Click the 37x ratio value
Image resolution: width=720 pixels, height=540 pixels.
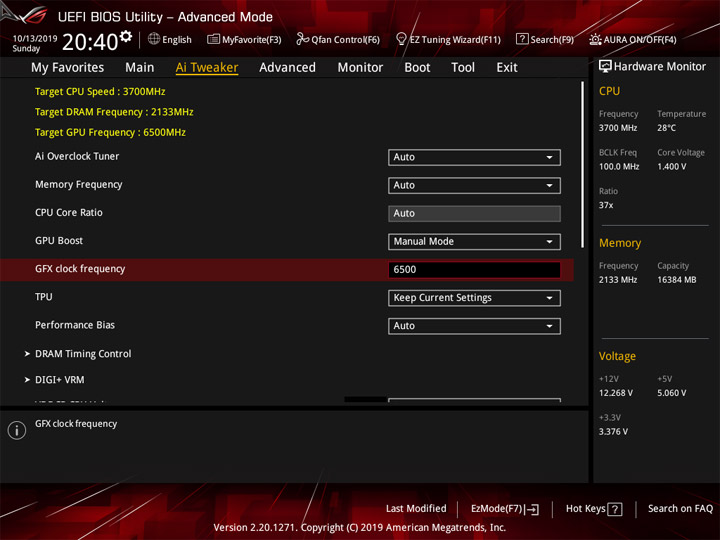pyautogui.click(x=606, y=205)
